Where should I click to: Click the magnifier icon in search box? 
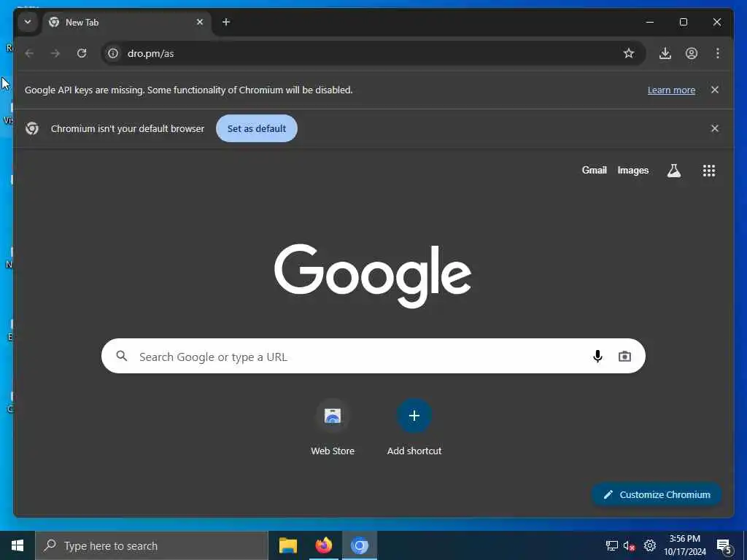[122, 356]
